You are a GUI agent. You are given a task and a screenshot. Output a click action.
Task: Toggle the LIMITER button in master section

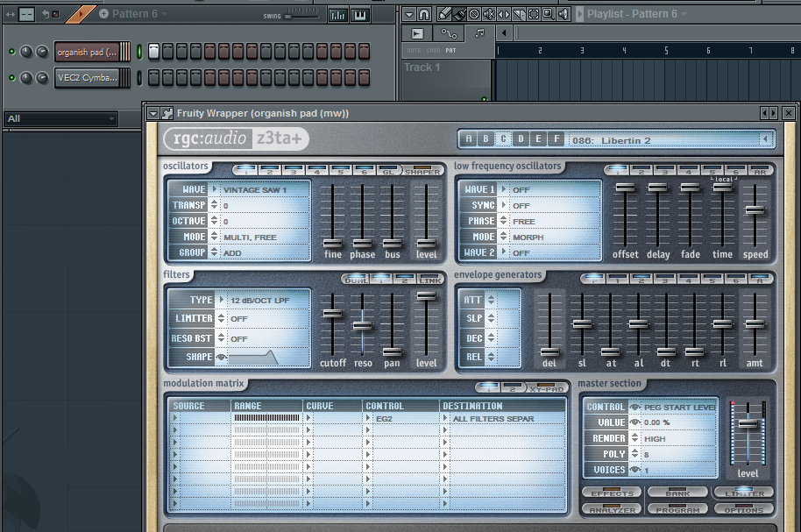744,493
